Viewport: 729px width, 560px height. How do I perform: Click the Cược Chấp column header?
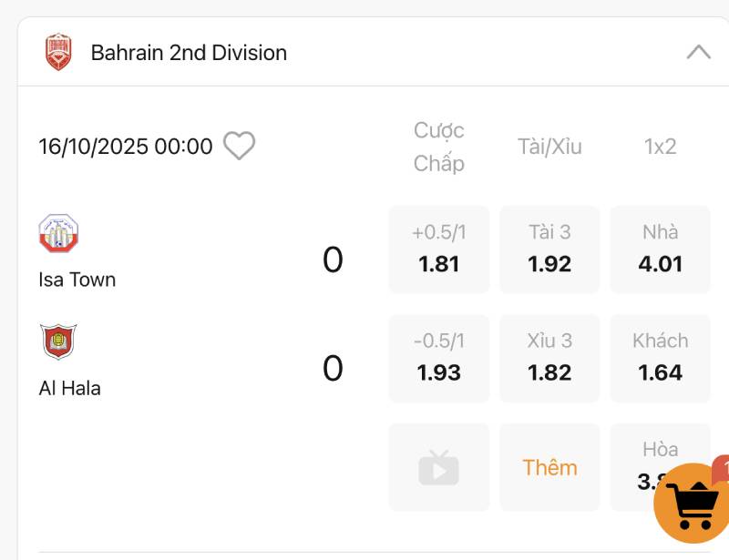438,147
